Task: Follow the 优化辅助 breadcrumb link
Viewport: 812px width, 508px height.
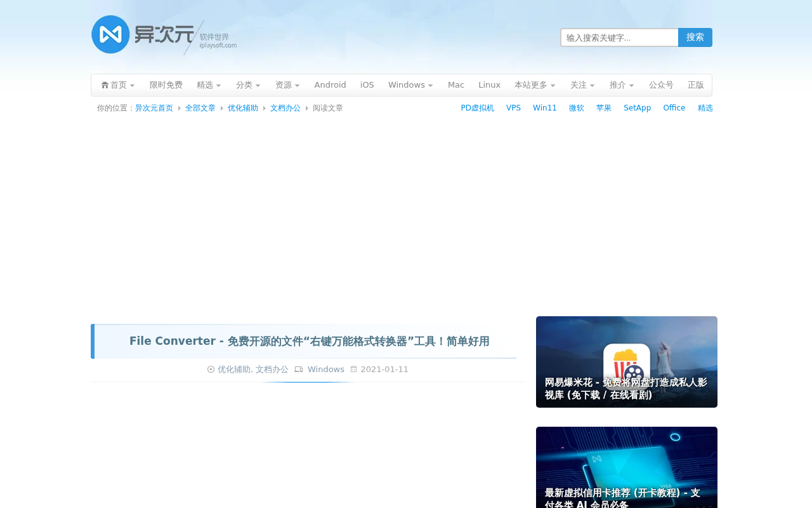Action: pos(243,109)
